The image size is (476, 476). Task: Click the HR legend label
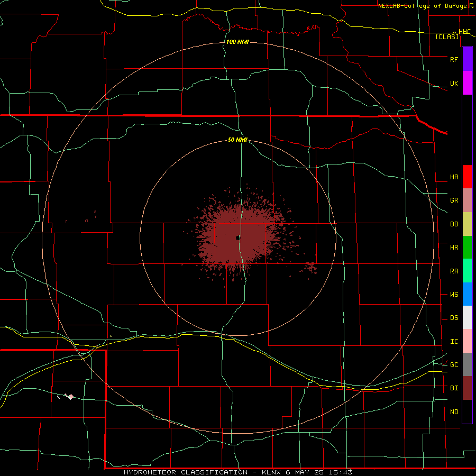pos(454,248)
